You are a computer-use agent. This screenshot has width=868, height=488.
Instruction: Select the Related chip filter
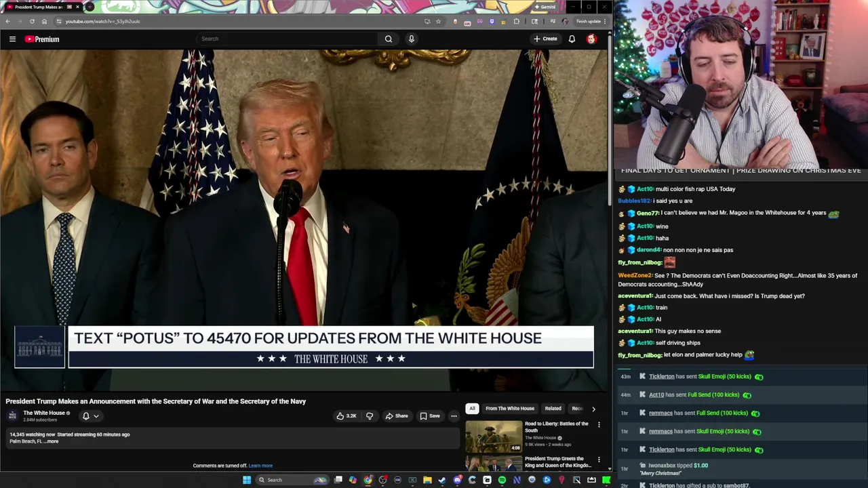click(x=553, y=409)
